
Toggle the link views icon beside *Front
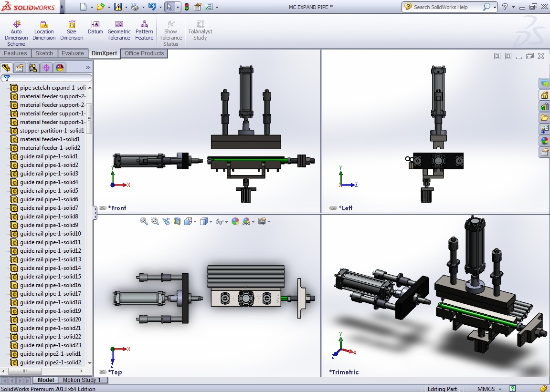click(x=103, y=208)
